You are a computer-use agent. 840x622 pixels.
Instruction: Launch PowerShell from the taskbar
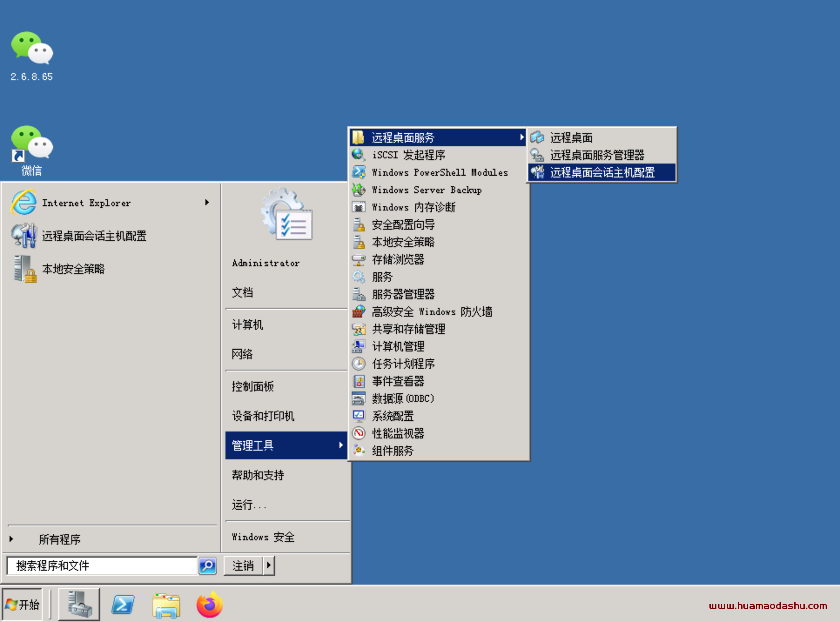[123, 605]
